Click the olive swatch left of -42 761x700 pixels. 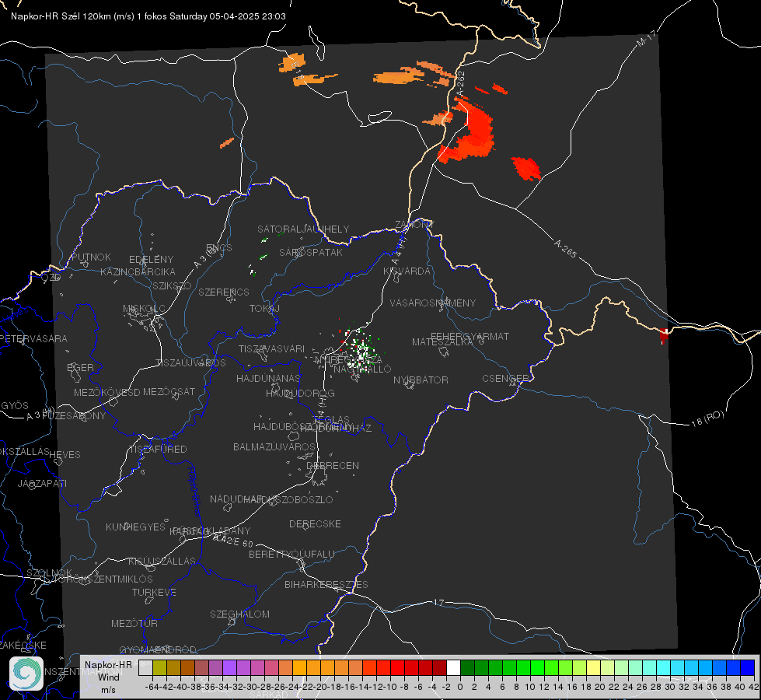coord(159,668)
